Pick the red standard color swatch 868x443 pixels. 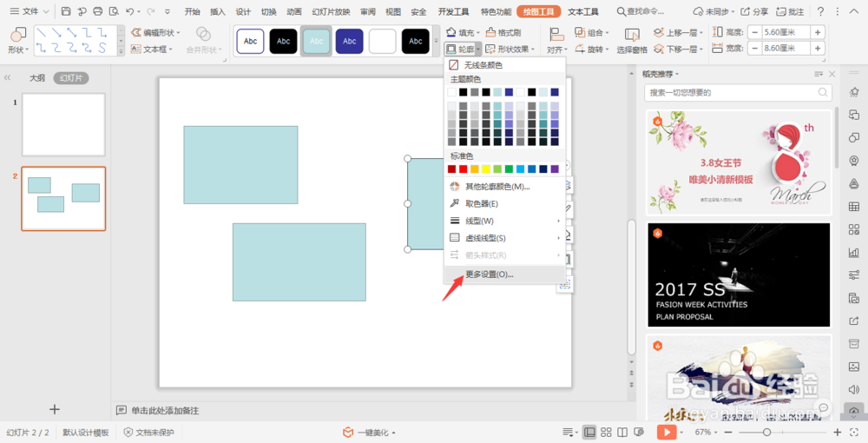[x=464, y=169]
